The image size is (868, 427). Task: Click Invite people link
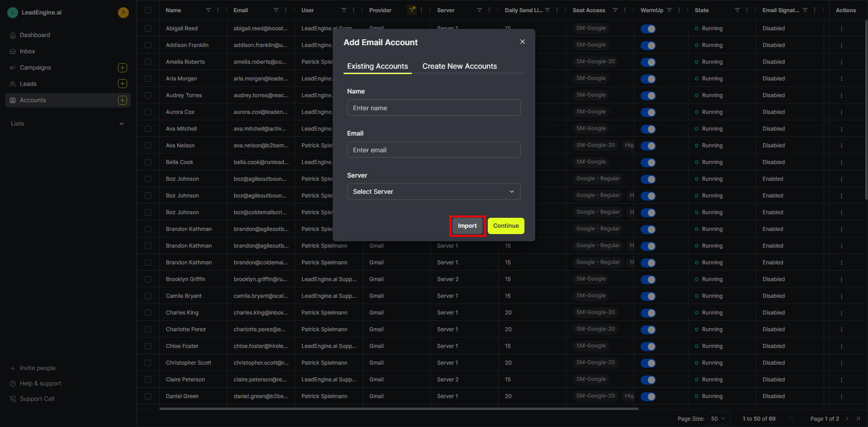pyautogui.click(x=38, y=368)
